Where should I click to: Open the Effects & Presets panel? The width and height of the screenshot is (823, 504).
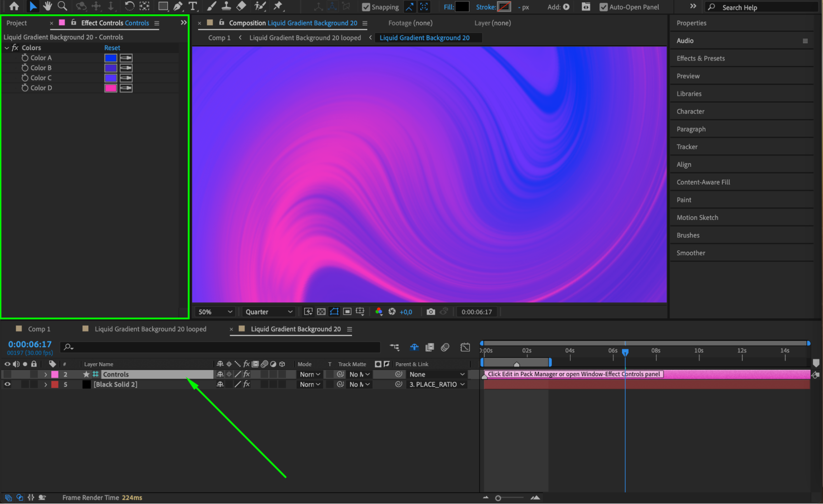point(700,58)
